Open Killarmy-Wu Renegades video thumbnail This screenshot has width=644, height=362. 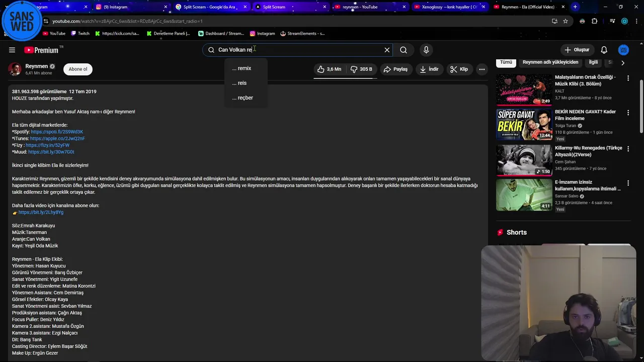(524, 160)
